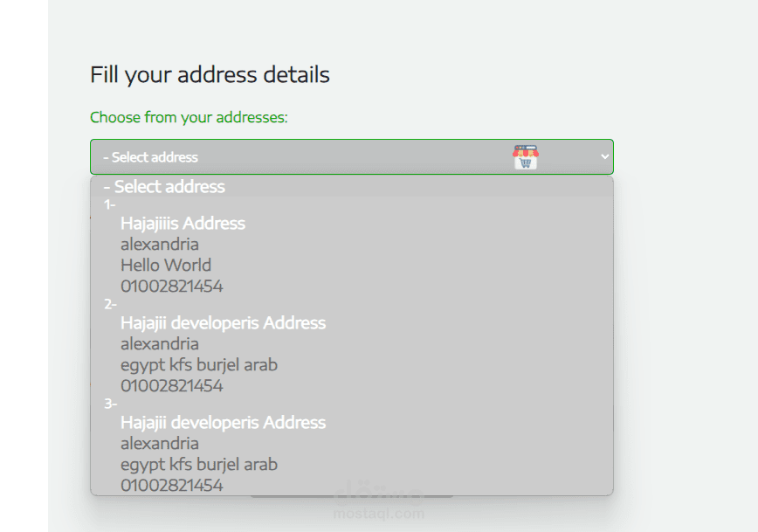Click the shop cart icon in the select box
The height and width of the screenshot is (532, 758).
pyautogui.click(x=525, y=157)
